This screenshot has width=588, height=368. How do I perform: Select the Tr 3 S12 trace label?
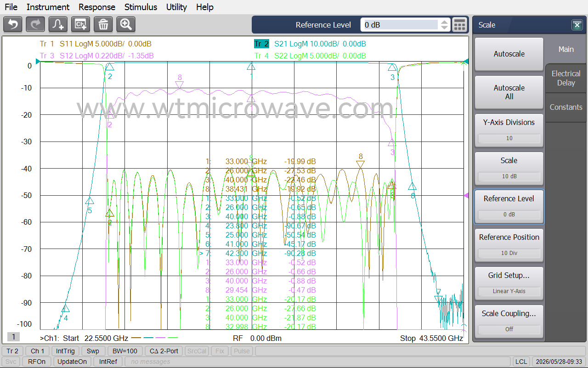point(96,56)
